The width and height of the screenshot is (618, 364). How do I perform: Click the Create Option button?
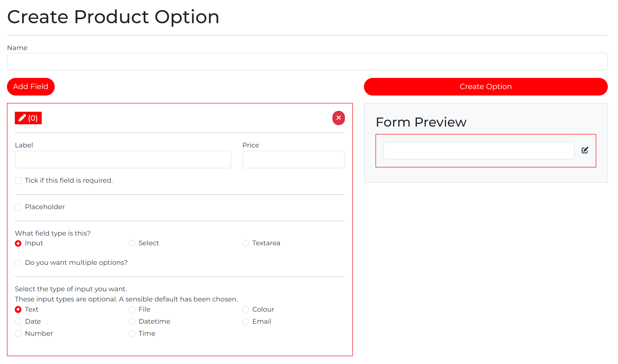click(486, 86)
